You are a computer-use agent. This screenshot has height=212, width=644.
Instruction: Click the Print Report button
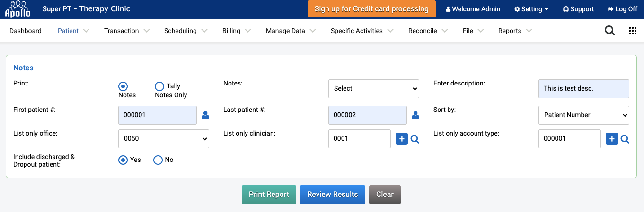269,195
